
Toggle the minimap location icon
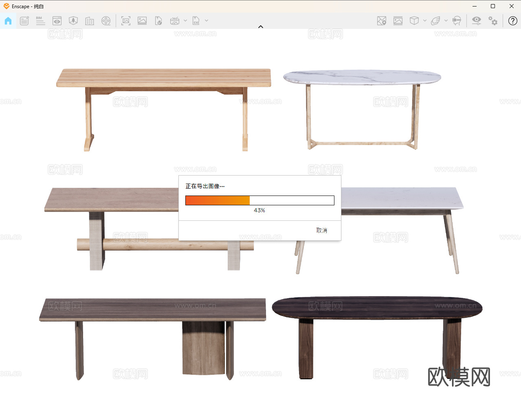click(382, 21)
